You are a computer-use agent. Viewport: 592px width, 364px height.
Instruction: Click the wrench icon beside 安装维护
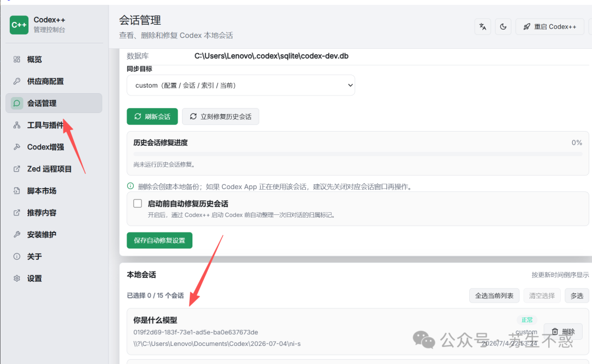coord(16,235)
